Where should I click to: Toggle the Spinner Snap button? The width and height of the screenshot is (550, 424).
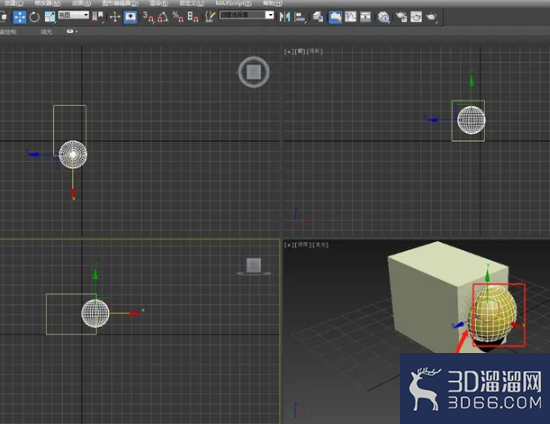click(193, 17)
